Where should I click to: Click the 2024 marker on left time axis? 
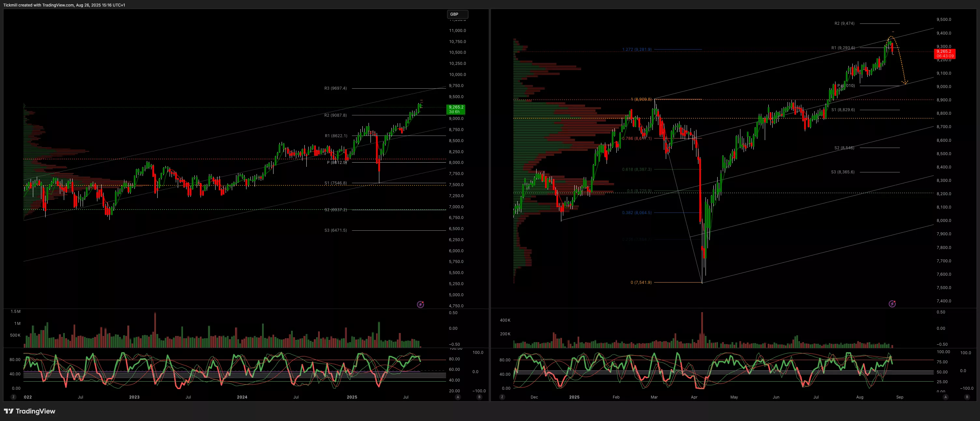(242, 397)
